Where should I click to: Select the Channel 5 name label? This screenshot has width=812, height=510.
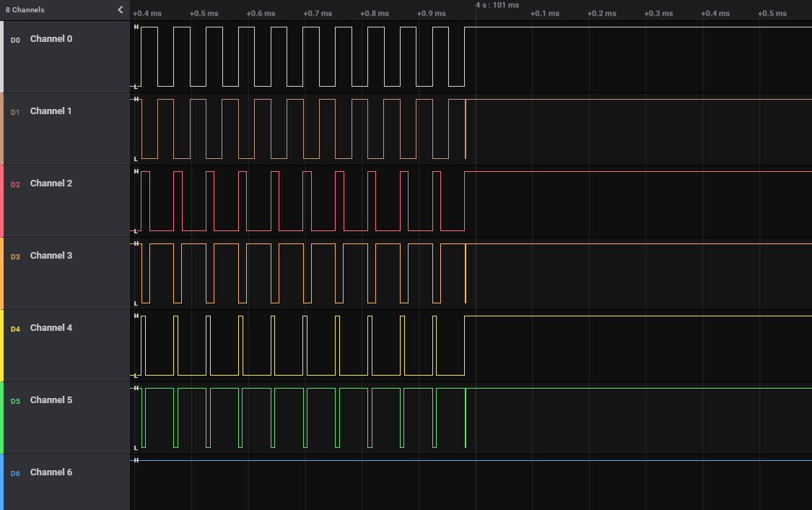tap(51, 400)
